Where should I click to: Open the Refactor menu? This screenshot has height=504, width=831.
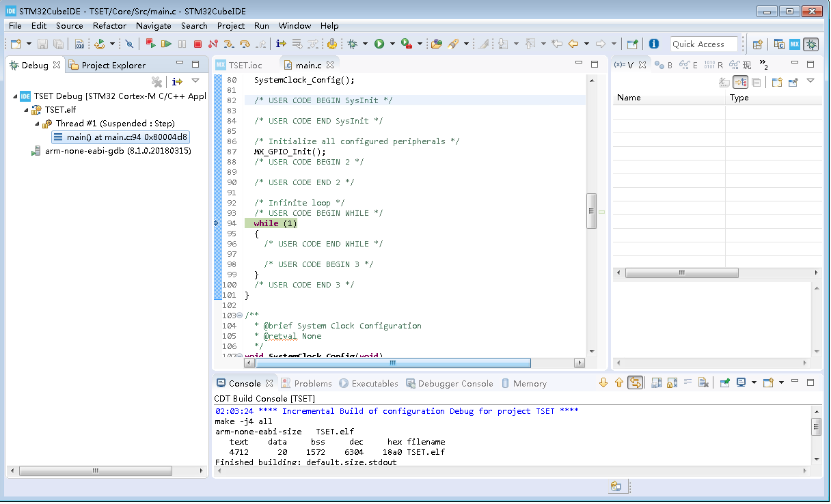coord(109,25)
